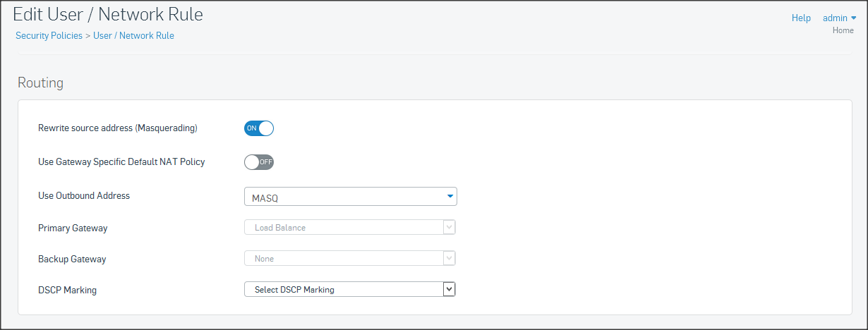
Task: Turn off the Rewrite source address toggle
Action: (258, 128)
